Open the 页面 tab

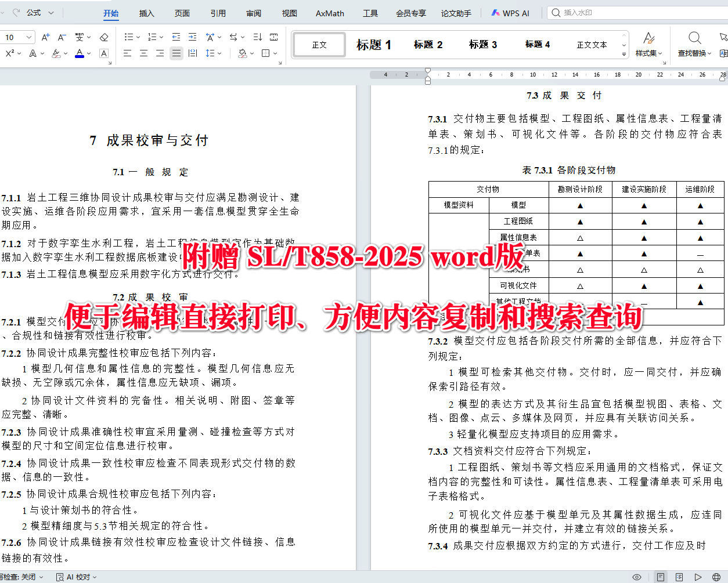click(182, 13)
